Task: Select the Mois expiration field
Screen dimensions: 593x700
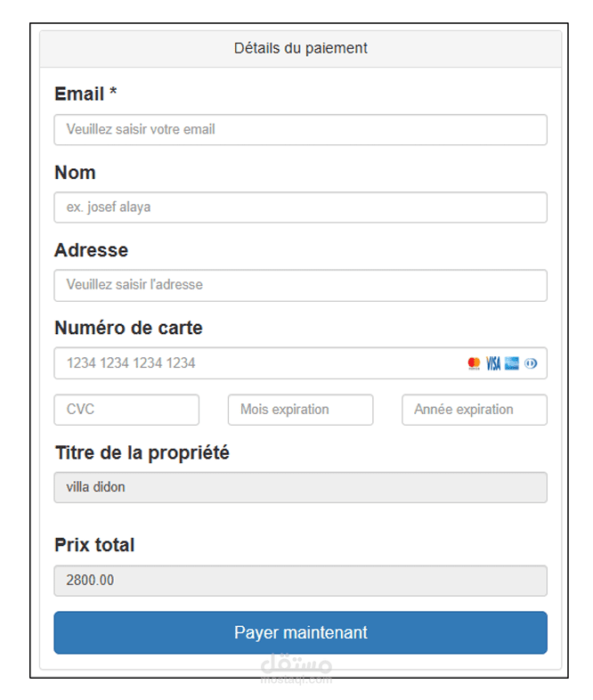Action: (x=300, y=410)
